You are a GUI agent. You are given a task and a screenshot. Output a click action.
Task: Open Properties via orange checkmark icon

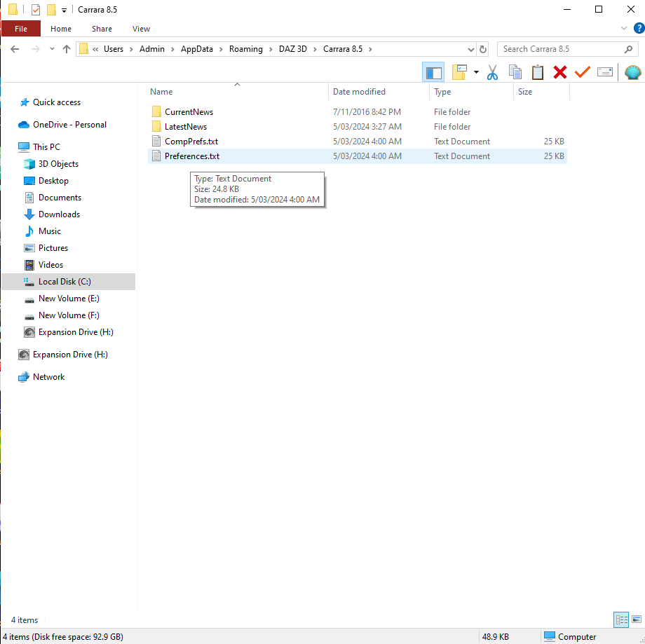point(582,72)
